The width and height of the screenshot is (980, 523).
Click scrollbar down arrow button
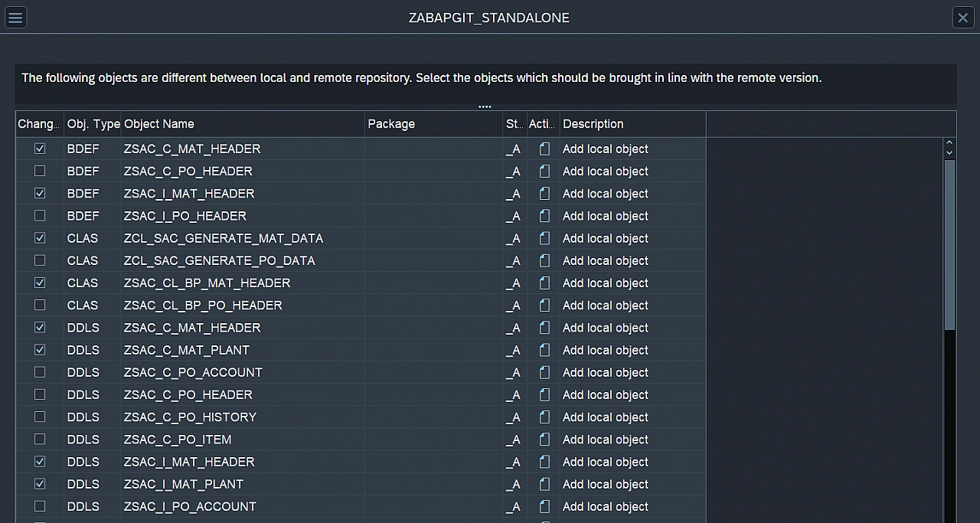pyautogui.click(x=949, y=153)
